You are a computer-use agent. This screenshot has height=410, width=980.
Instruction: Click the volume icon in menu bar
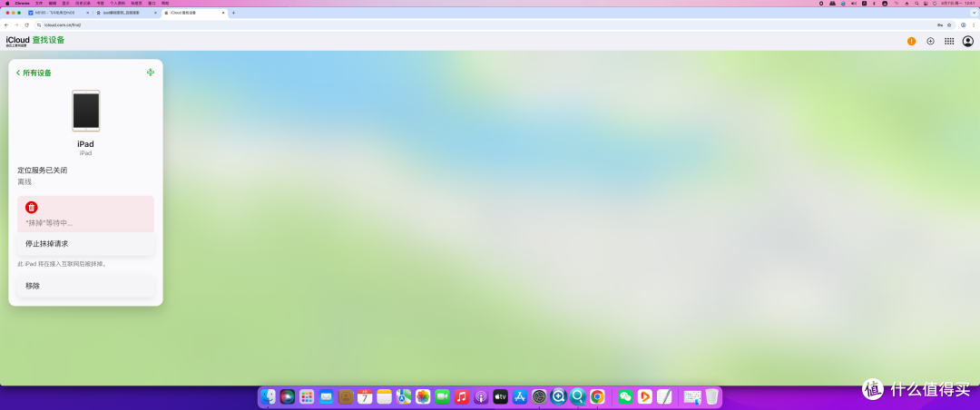852,3
